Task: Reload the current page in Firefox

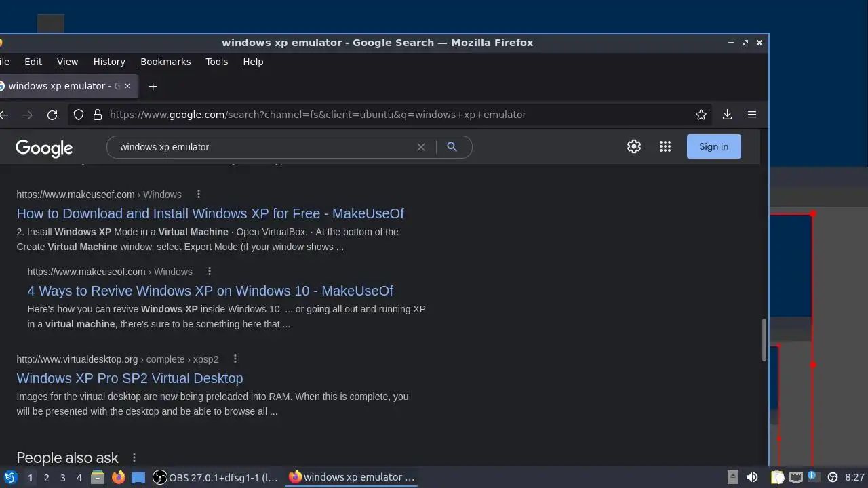Action: 52,115
